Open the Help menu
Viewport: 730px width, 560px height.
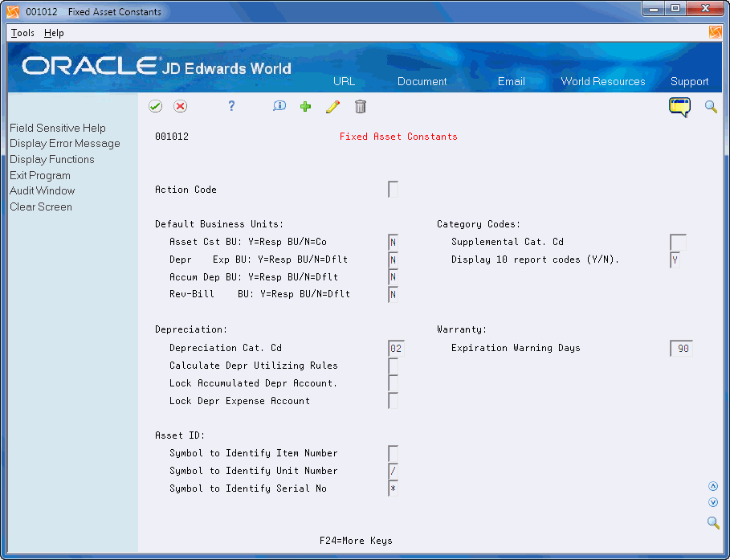54,33
